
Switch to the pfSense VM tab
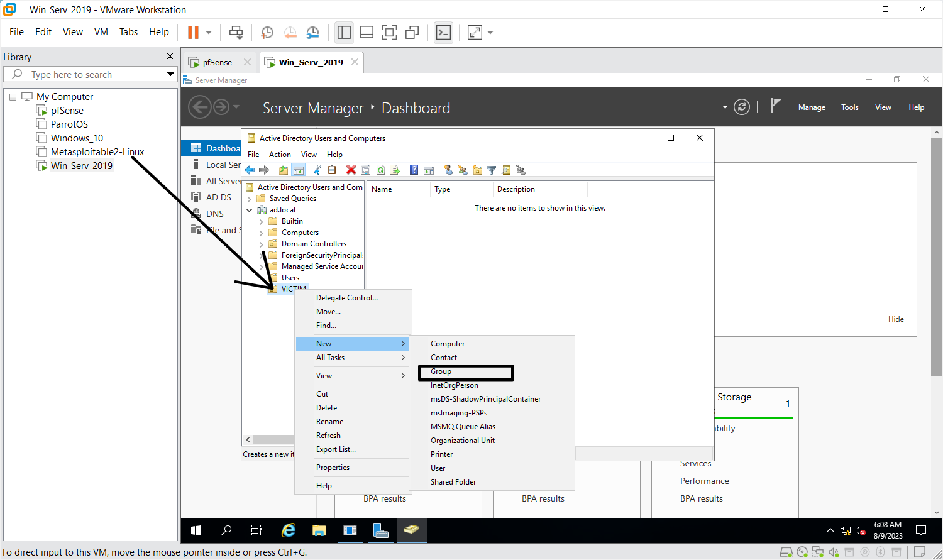point(218,62)
